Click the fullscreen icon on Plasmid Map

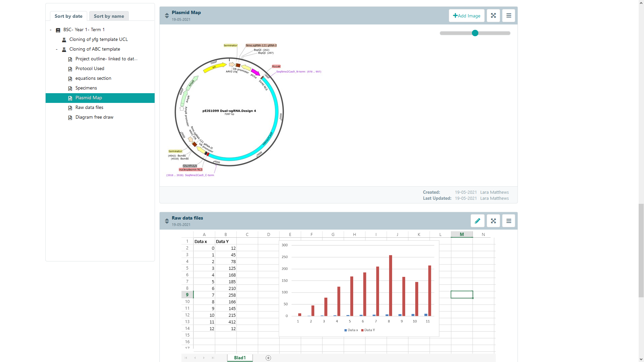493,16
